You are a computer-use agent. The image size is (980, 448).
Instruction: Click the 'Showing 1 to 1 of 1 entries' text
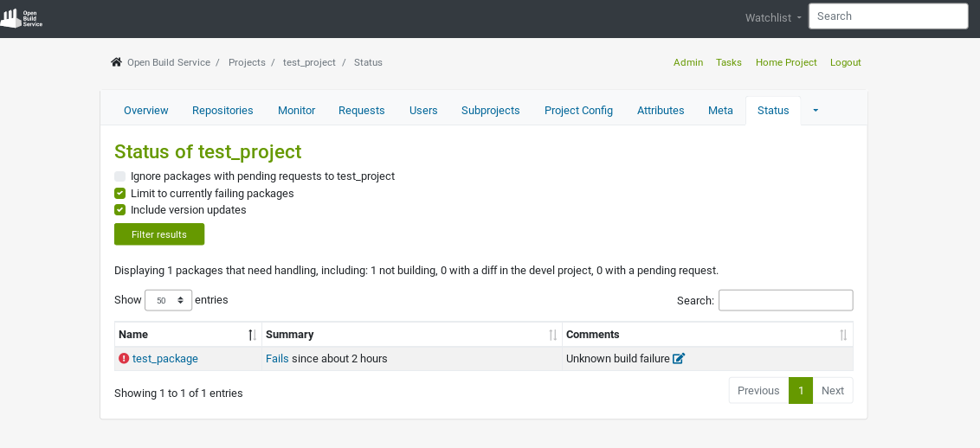point(178,394)
